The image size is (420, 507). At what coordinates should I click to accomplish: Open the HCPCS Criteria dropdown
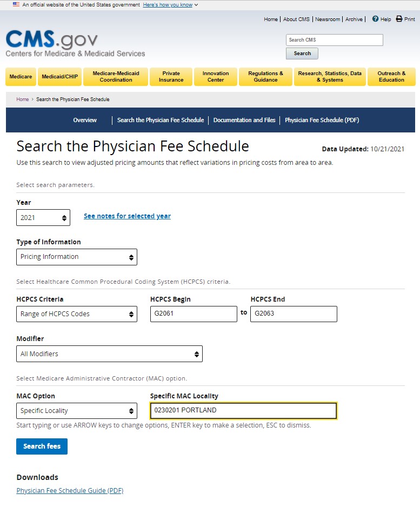coord(76,313)
